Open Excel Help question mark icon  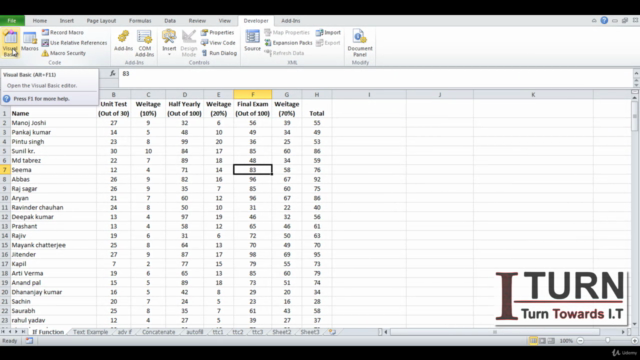(604, 20)
